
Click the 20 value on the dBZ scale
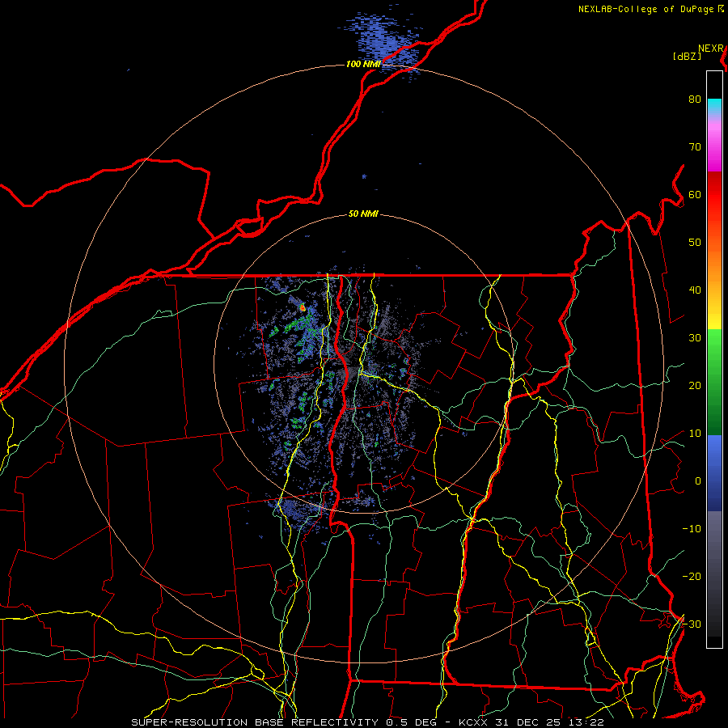pos(695,386)
